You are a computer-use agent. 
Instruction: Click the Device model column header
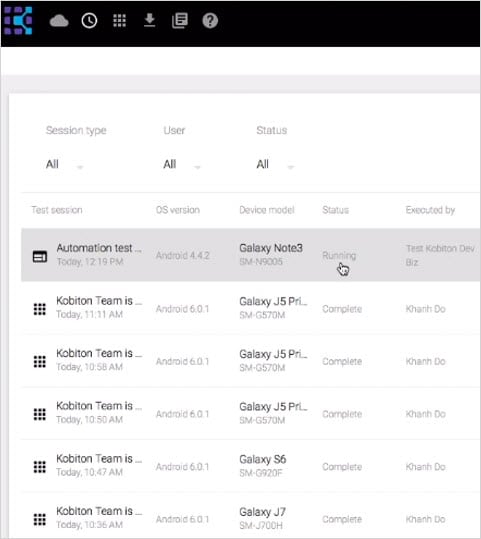pyautogui.click(x=267, y=210)
